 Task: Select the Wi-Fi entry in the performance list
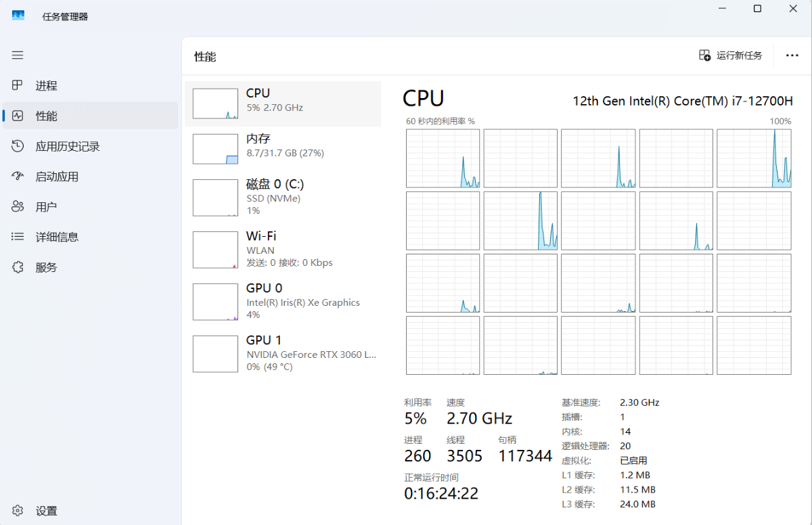(283, 250)
